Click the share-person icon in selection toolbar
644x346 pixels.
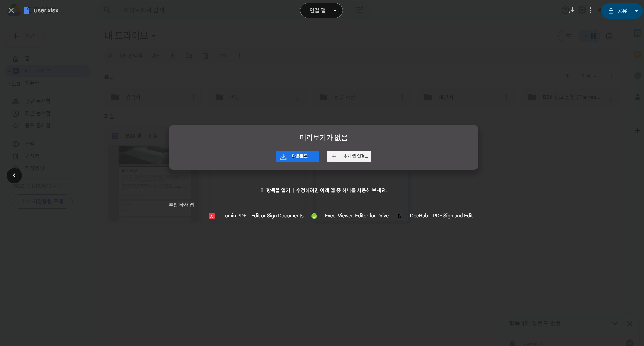(x=156, y=56)
